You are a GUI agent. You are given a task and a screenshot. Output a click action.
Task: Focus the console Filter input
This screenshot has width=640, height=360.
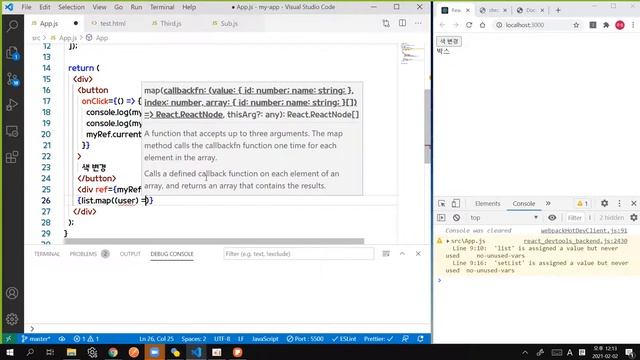576,218
